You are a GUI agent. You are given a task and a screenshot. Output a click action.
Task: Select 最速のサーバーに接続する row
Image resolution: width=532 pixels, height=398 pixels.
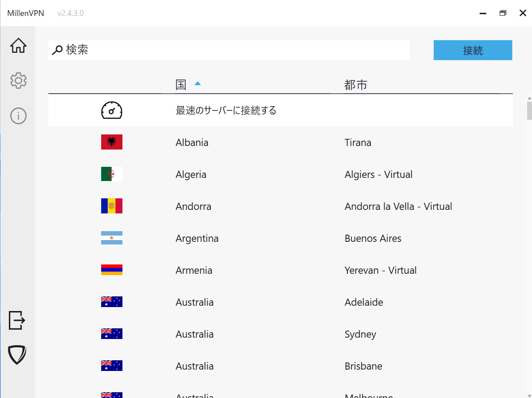click(226, 110)
